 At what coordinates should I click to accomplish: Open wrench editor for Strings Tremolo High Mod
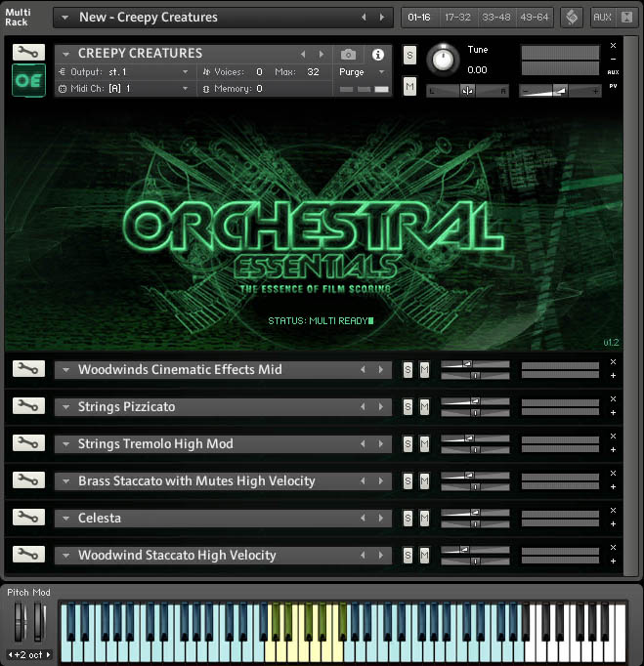coord(28,443)
